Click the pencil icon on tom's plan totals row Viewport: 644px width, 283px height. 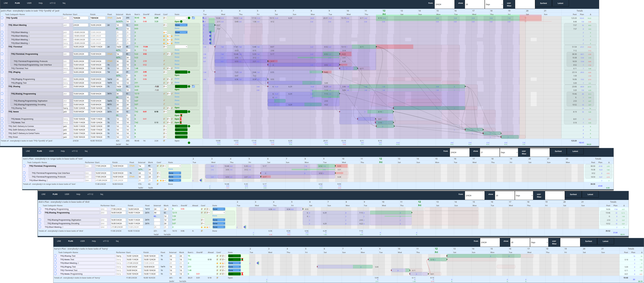pos(158,184)
